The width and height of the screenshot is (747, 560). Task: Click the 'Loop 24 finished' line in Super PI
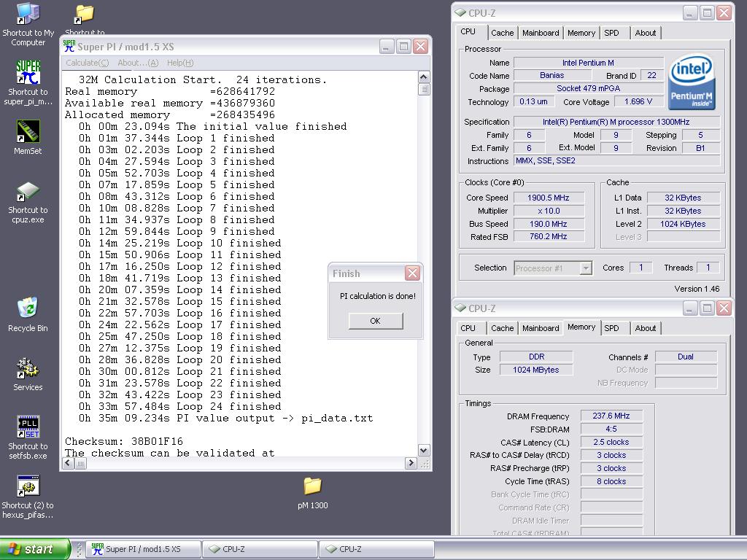[180, 407]
